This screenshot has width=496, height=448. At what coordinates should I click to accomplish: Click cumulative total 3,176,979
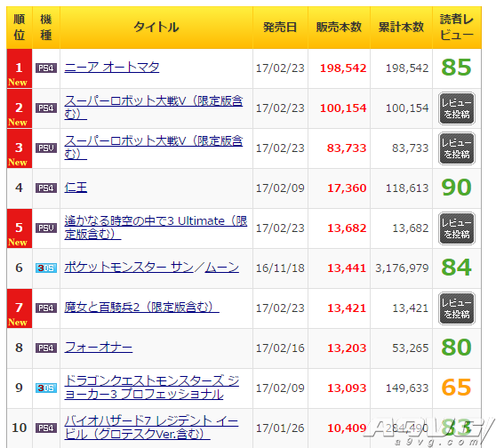[x=402, y=268]
